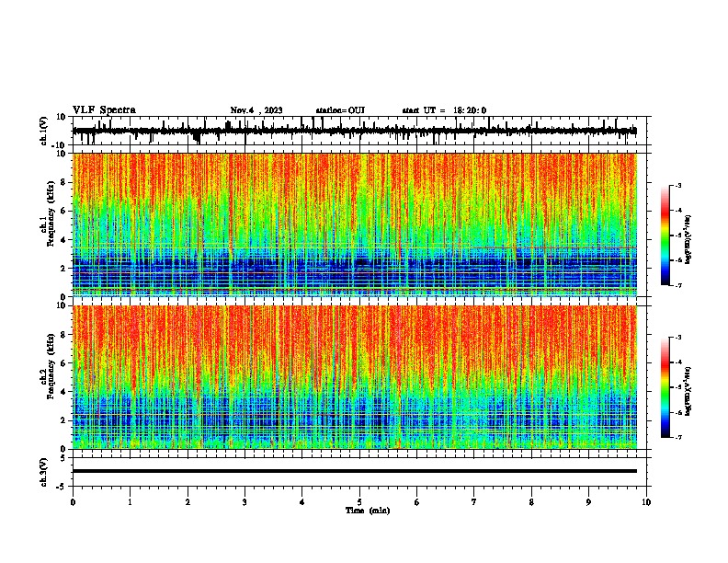Click the "8" kHz tick of ch.2 spectrogram
728x563 pixels.
63,335
